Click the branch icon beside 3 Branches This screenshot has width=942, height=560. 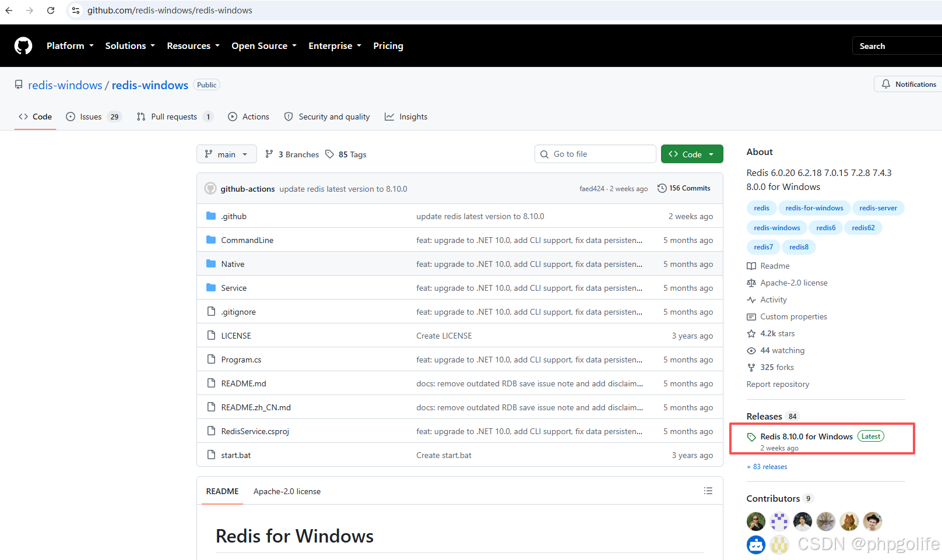[269, 154]
